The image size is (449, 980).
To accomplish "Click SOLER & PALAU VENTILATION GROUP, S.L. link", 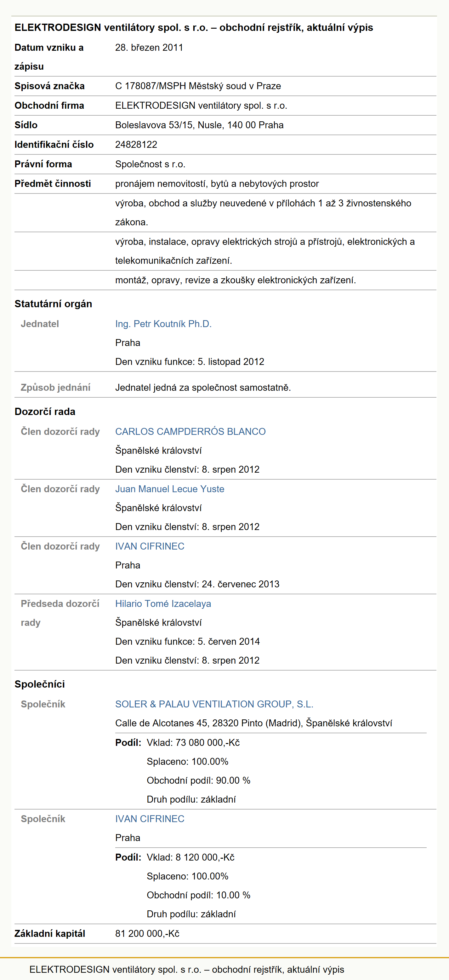I will tap(214, 704).
